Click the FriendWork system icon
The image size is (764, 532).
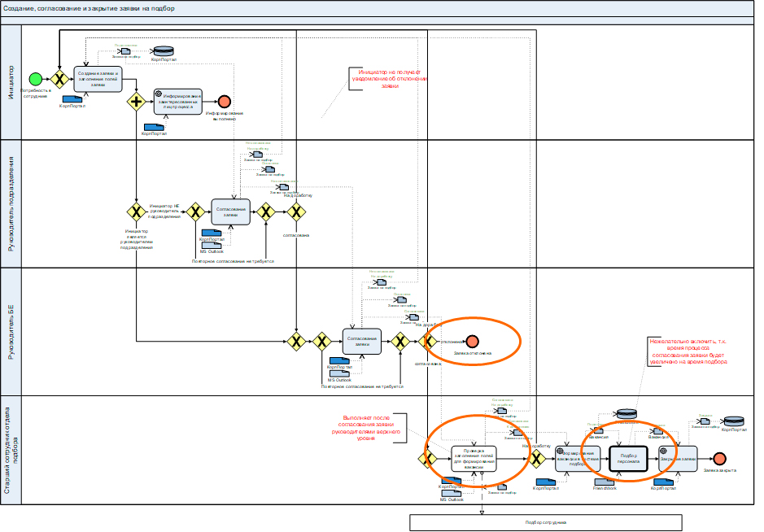(604, 482)
